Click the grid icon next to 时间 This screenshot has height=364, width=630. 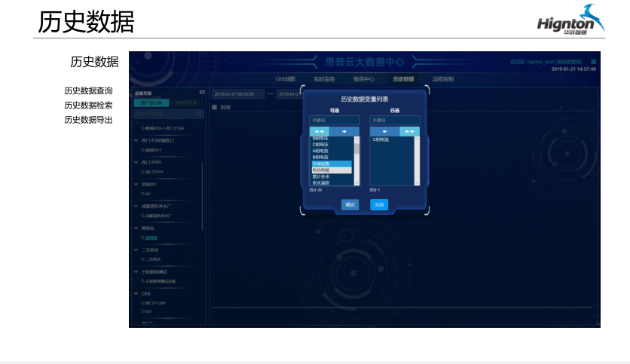pos(214,108)
